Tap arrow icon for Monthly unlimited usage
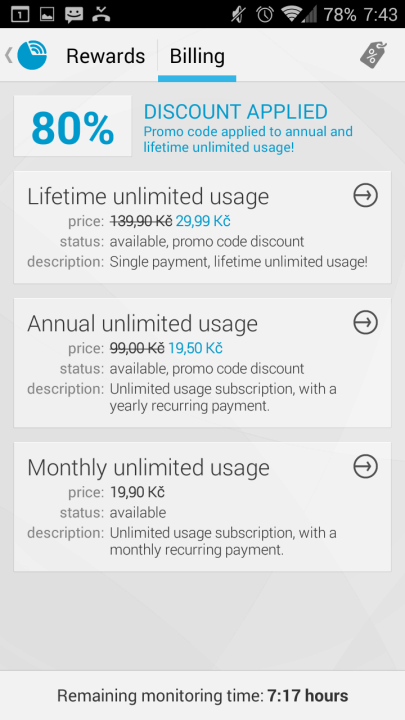Image resolution: width=405 pixels, height=720 pixels. point(366,467)
